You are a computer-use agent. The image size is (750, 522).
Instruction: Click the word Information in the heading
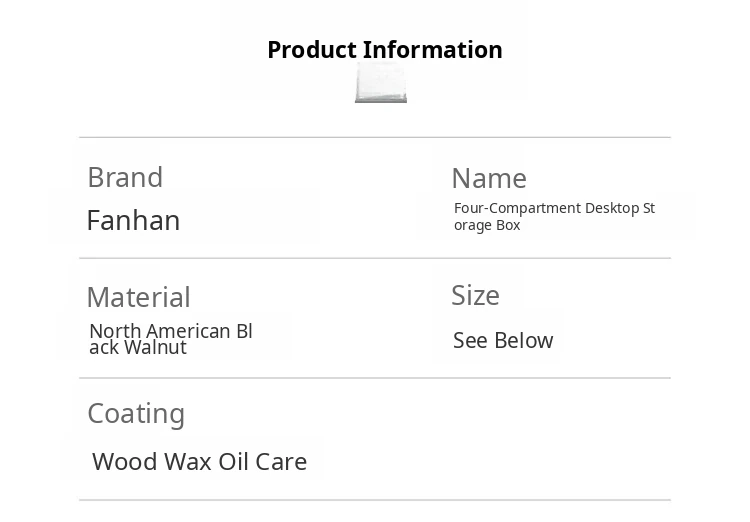tap(432, 50)
